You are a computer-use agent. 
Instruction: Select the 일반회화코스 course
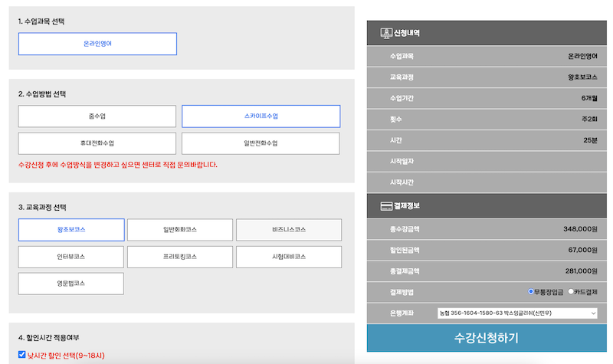180,230
